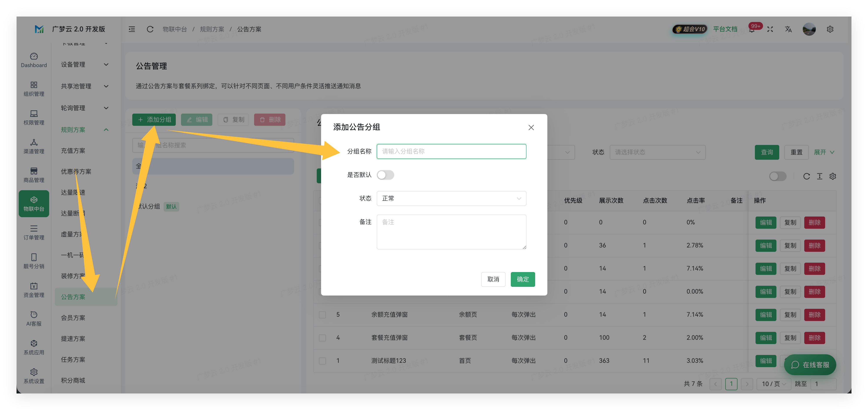Collapse the side menu with the fold icon
Screen dimensions: 868x410
pyautogui.click(x=132, y=29)
